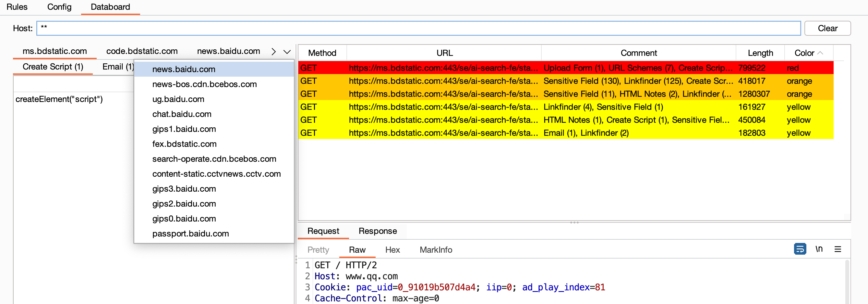Select news.baidu.com from dropdown list
The height and width of the screenshot is (304, 868).
184,69
